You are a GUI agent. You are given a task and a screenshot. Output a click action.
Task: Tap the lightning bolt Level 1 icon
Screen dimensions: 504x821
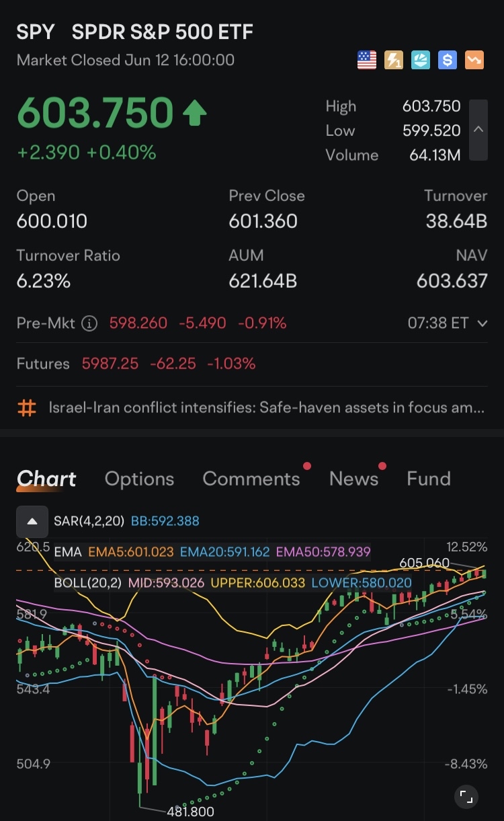click(393, 61)
